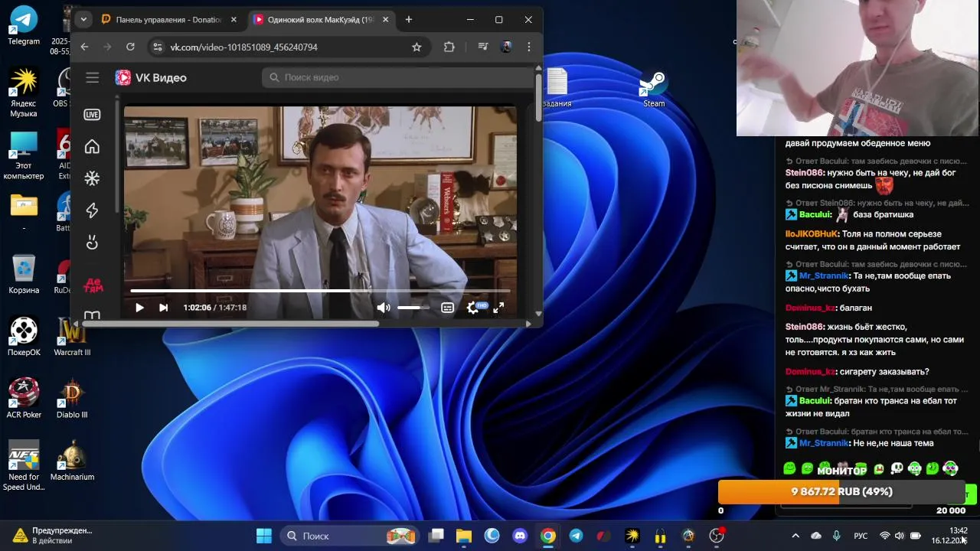Open the LIVE section in VK sidebar
The width and height of the screenshot is (980, 551).
92,115
